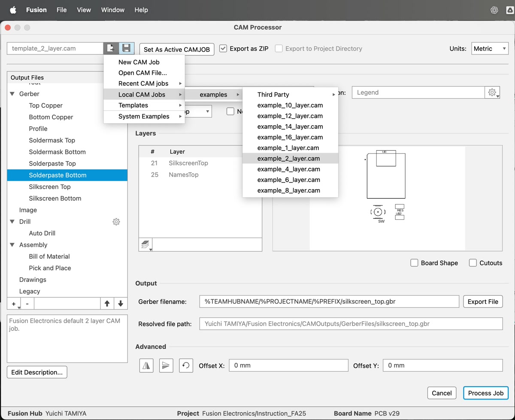The width and height of the screenshot is (515, 420).
Task: Click the load CAM file icon
Action: pyautogui.click(x=111, y=48)
